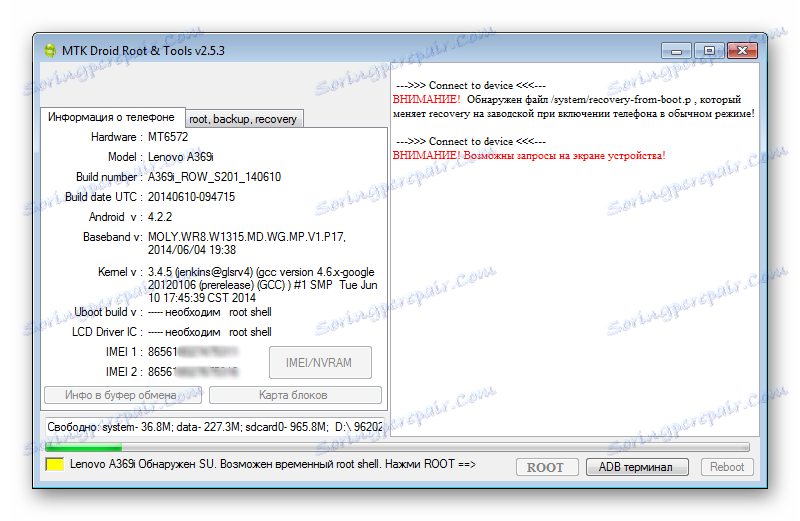Click the MTK Droid Root app icon in the title bar
The width and height of the screenshot is (800, 521).
[x=49, y=51]
